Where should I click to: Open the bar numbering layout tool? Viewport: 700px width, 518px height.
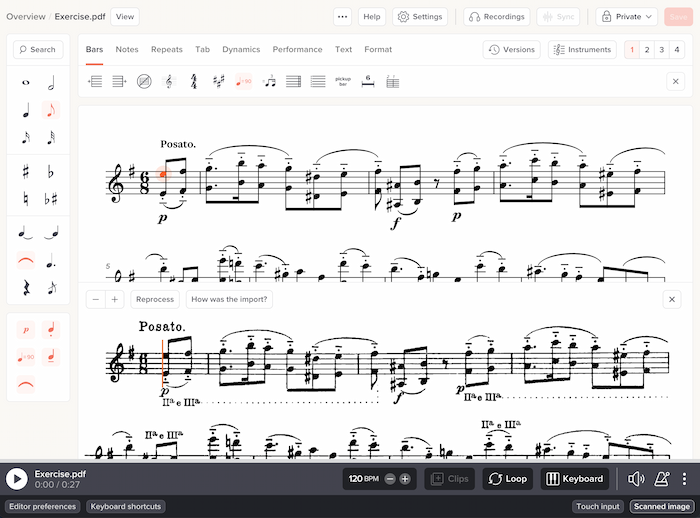tap(393, 81)
